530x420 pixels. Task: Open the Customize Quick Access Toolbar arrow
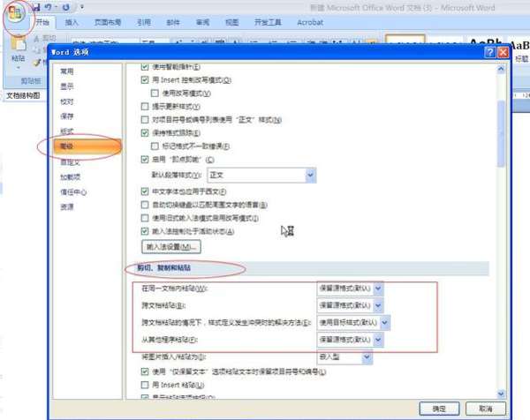coord(82,7)
